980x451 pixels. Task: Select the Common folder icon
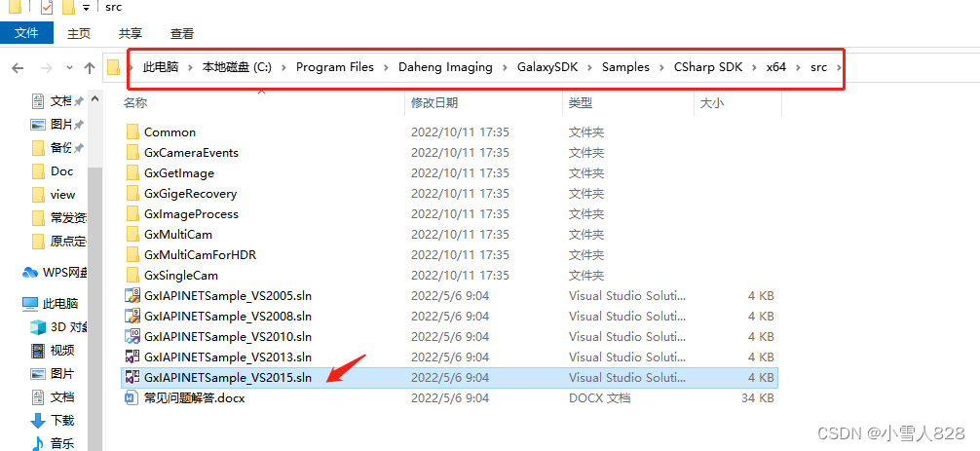point(132,132)
